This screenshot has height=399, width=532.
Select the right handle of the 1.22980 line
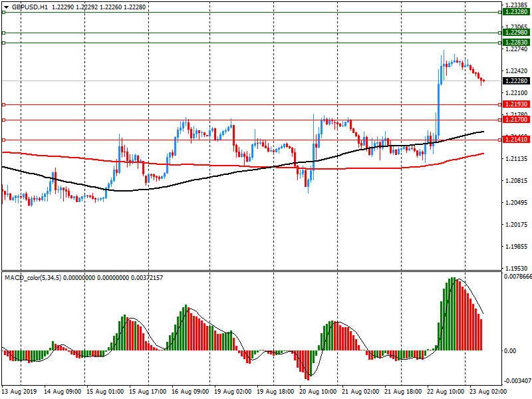point(500,33)
